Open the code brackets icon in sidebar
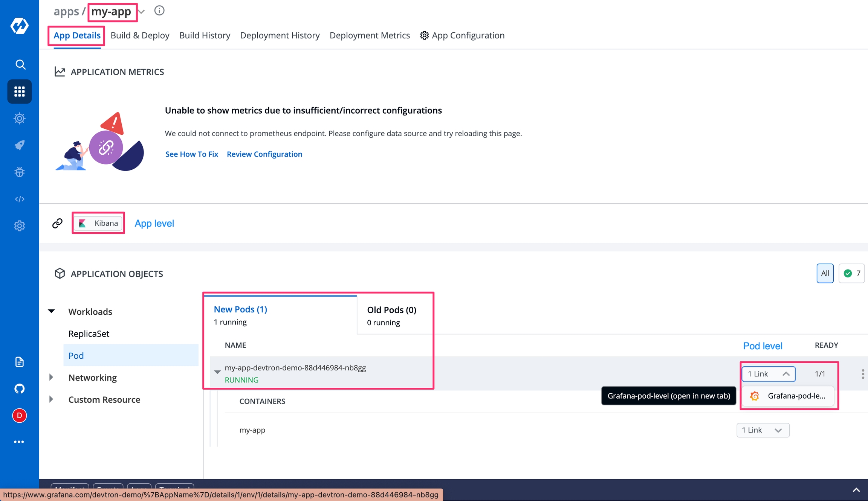 click(x=19, y=199)
